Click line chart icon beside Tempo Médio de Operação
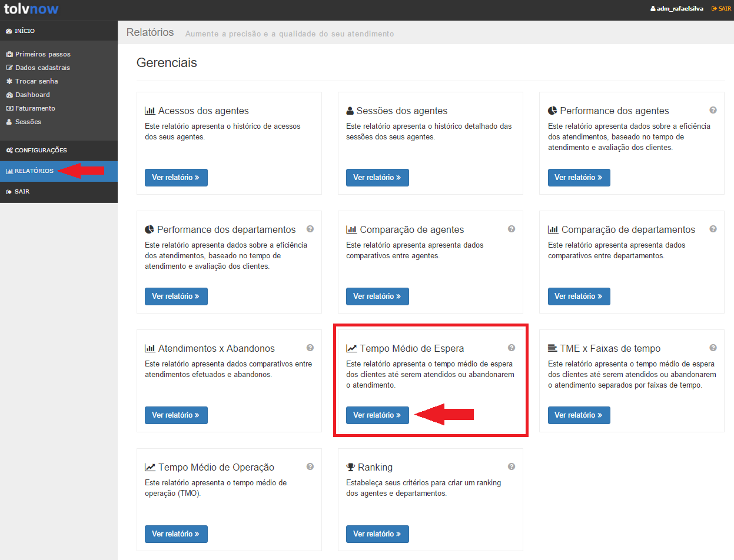This screenshot has width=734, height=560. click(150, 467)
